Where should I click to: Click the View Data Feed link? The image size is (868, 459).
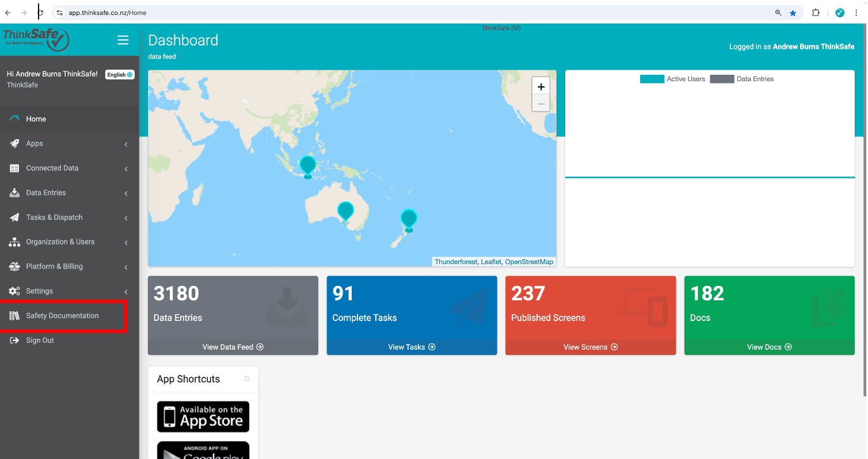click(233, 347)
